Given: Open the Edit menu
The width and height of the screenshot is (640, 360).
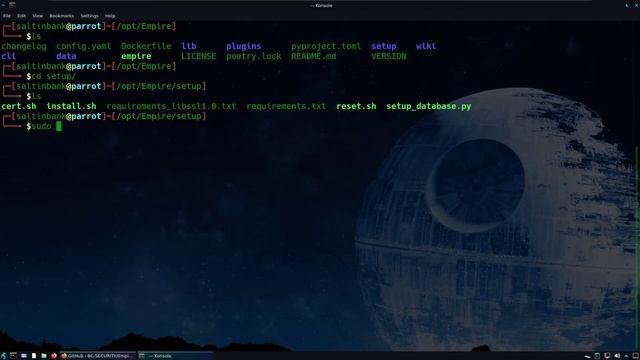Looking at the screenshot, I should tap(21, 16).
